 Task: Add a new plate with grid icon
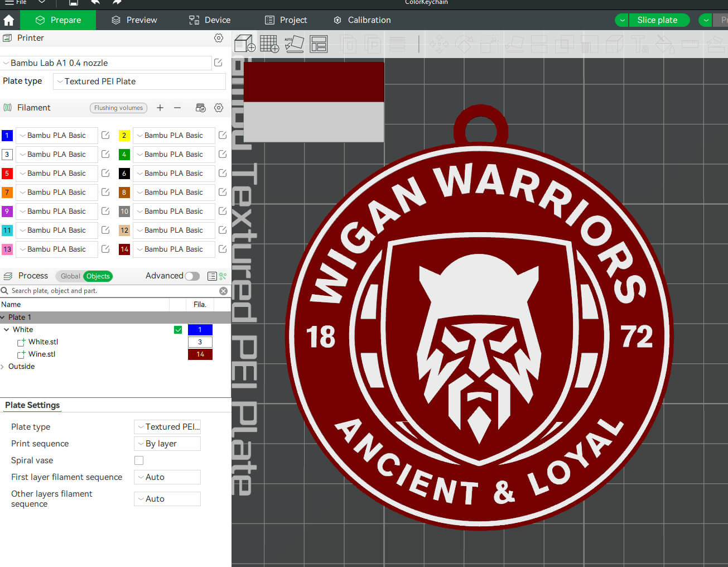[269, 44]
